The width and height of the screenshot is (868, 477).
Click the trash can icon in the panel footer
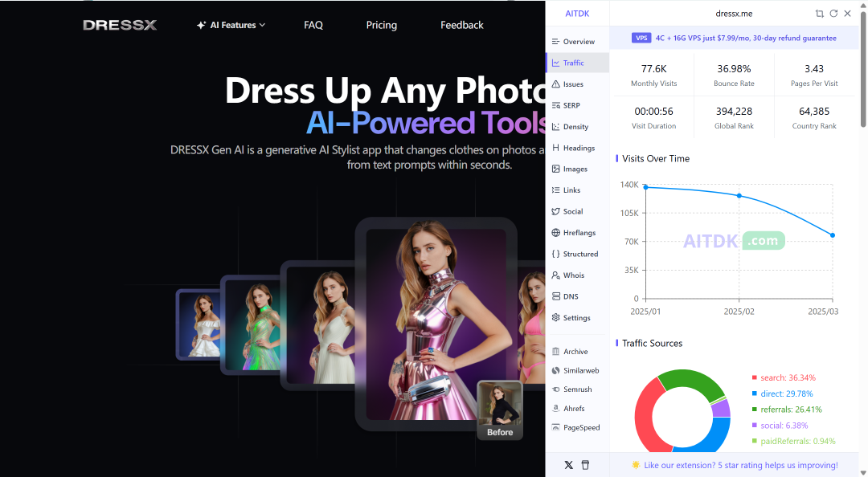[x=585, y=465]
